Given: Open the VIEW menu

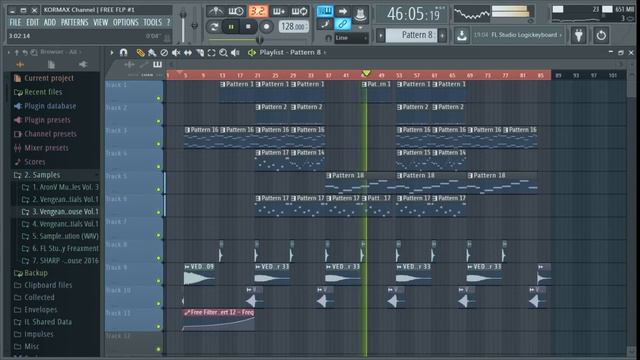Looking at the screenshot, I should tap(100, 22).
